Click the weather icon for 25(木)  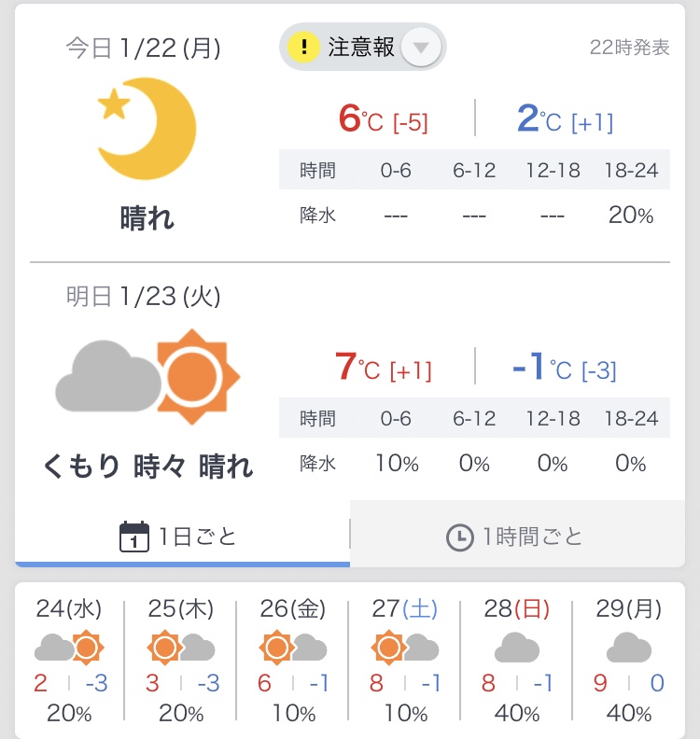tap(181, 648)
